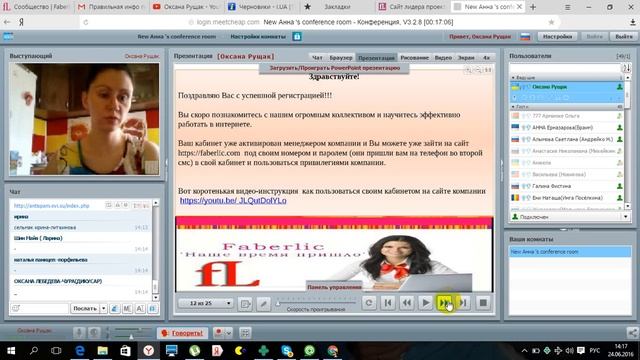Click the Выйти exit button
Image resolution: width=640 pixels, height=360 pixels.
pyautogui.click(x=624, y=37)
